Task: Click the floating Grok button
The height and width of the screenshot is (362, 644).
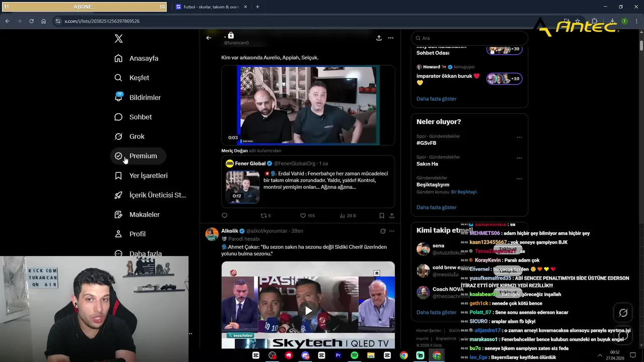Action: (x=623, y=313)
